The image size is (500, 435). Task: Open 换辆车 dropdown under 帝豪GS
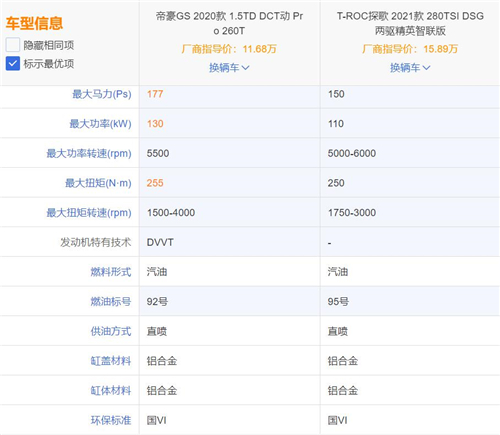coord(229,68)
